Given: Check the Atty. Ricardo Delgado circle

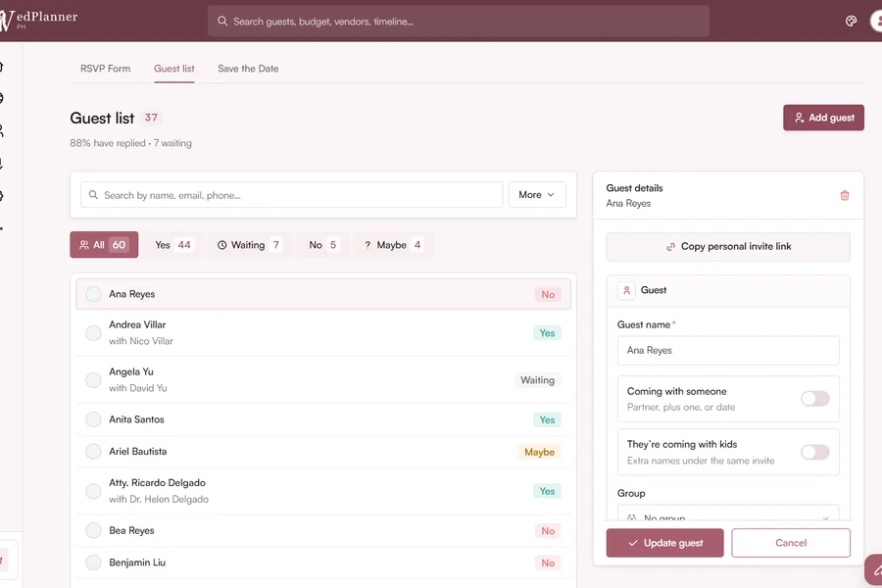Looking at the screenshot, I should click(x=93, y=491).
